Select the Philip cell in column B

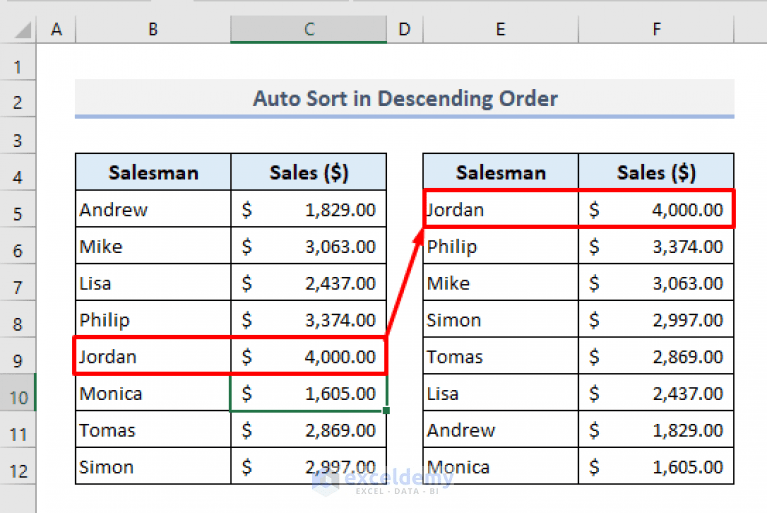pos(153,319)
